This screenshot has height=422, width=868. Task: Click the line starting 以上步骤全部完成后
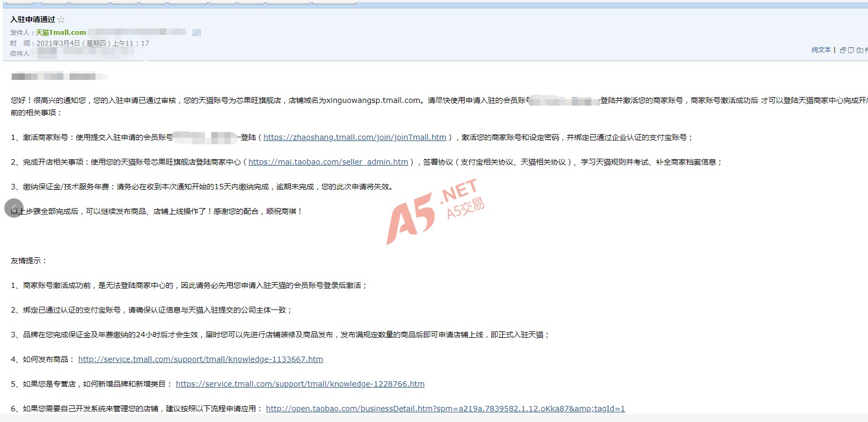click(x=157, y=211)
